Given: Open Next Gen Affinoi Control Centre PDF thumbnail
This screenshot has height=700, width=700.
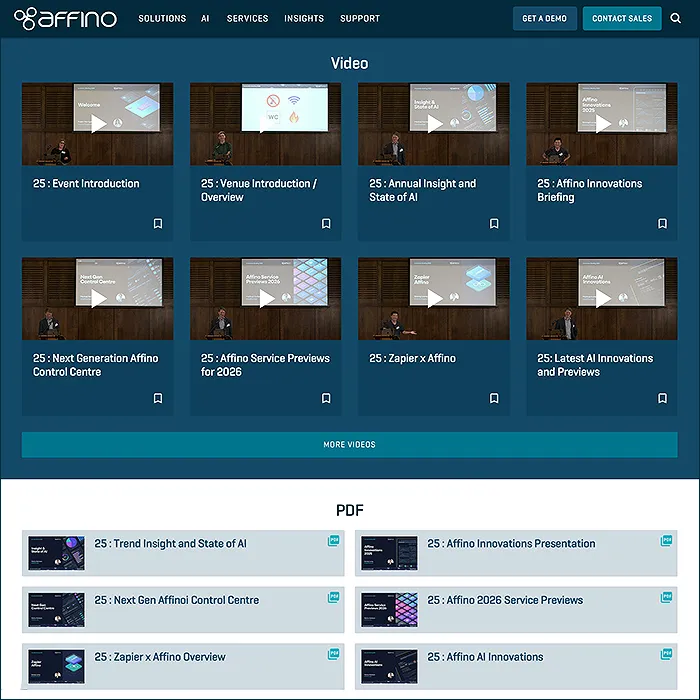Looking at the screenshot, I should tap(56, 610).
